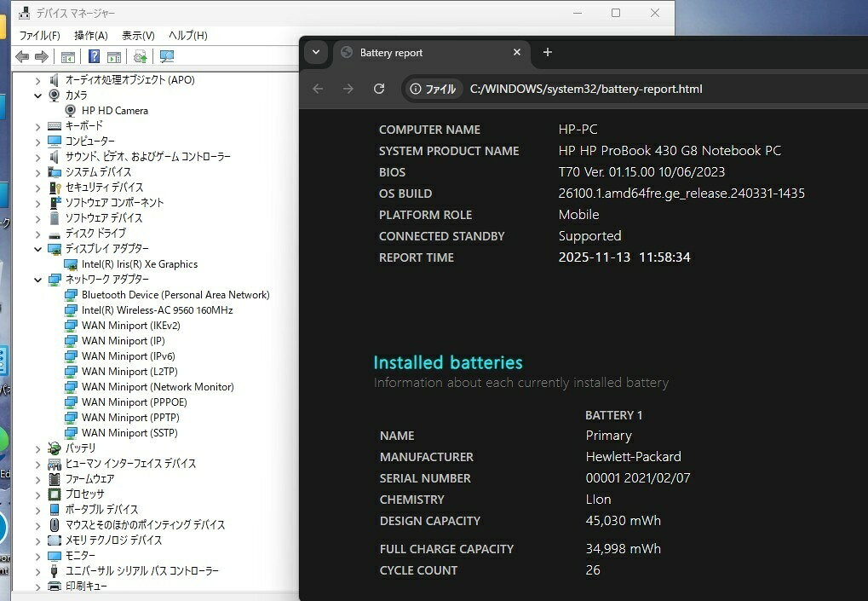Select Intel(R) Iris(R) Xe Graphics adapter
This screenshot has width=868, height=601.
(x=139, y=264)
